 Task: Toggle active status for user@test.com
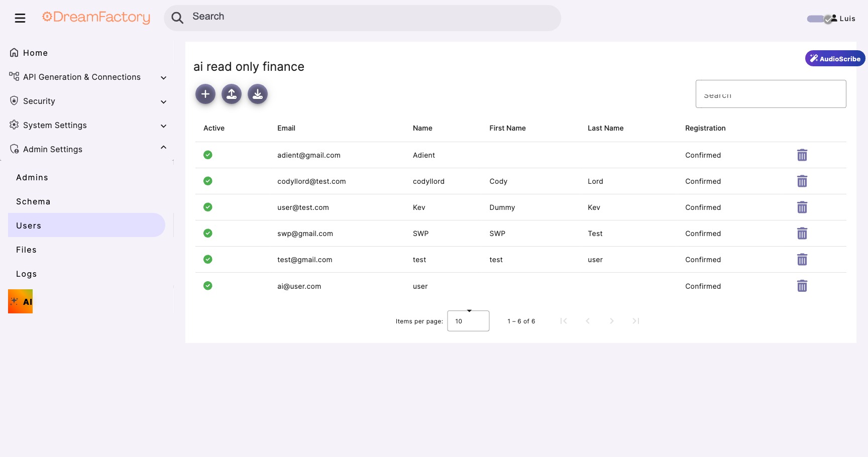point(208,207)
